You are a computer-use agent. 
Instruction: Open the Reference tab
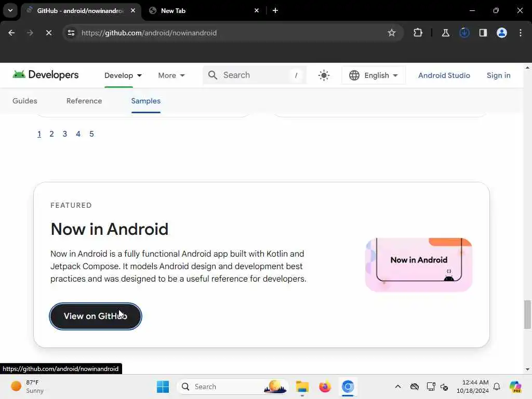pyautogui.click(x=84, y=101)
